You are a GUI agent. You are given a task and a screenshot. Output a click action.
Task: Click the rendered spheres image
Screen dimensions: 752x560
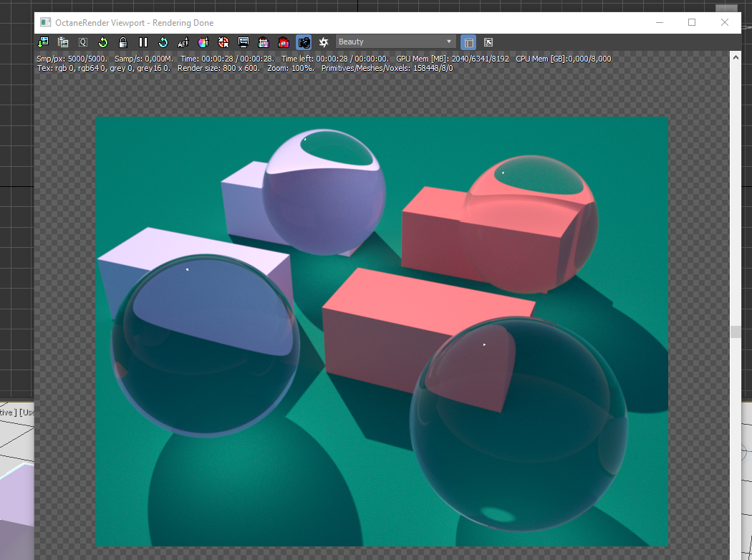[382, 332]
